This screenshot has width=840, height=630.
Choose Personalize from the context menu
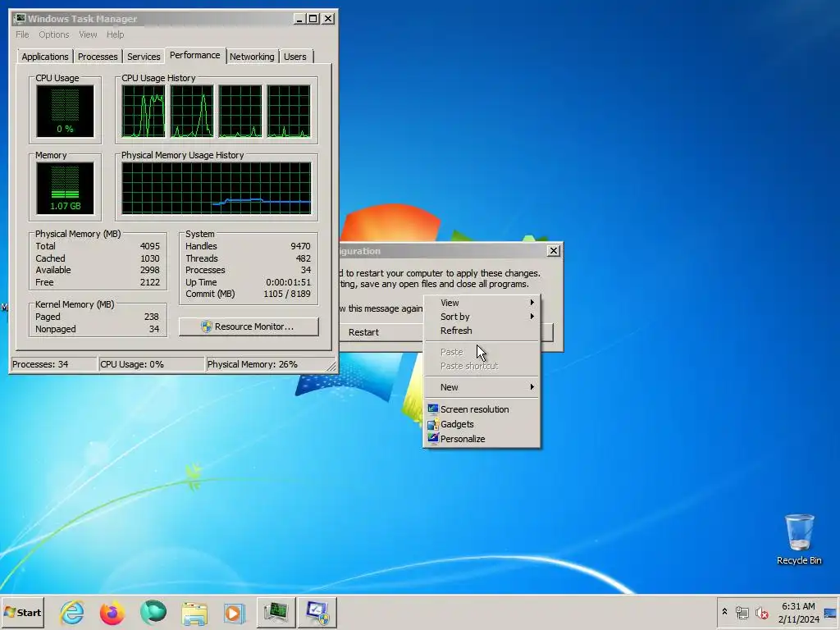pos(482,439)
